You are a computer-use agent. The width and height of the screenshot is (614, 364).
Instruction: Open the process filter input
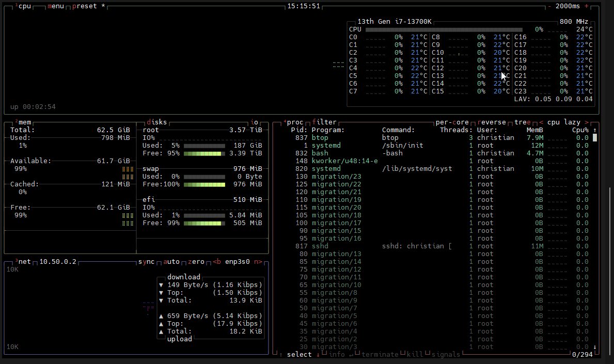[x=324, y=122]
